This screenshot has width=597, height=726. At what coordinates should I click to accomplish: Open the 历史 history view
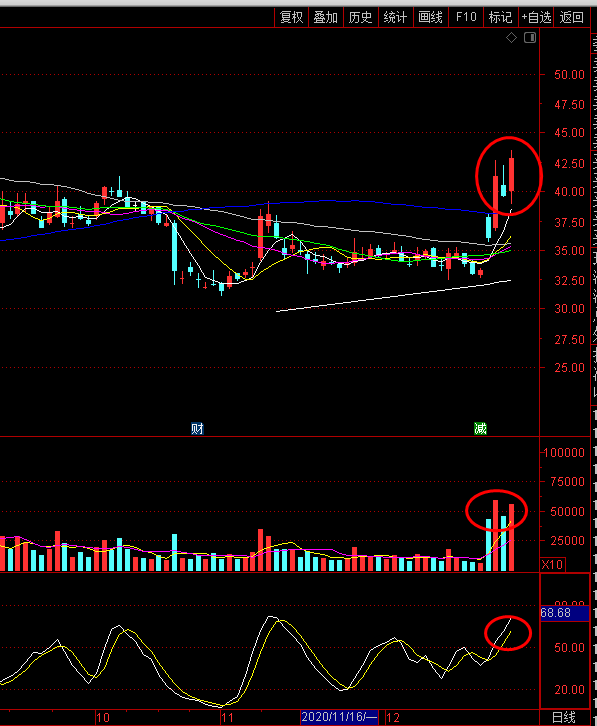pyautogui.click(x=360, y=18)
